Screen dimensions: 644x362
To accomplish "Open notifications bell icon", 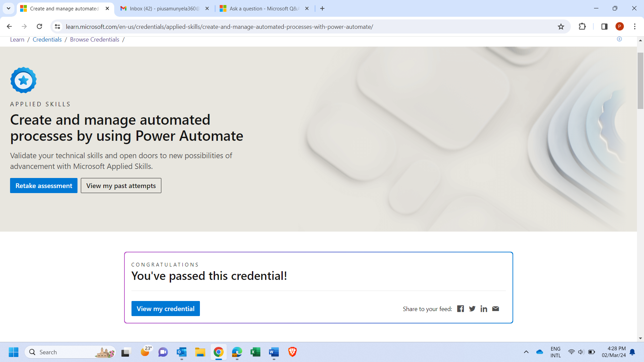I will (x=632, y=352).
